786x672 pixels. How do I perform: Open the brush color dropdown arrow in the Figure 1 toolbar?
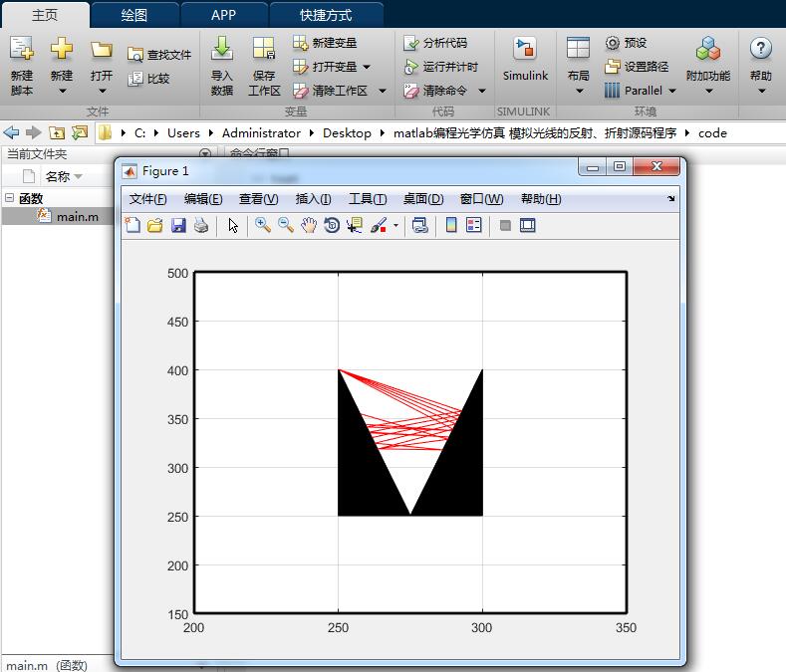click(x=396, y=226)
